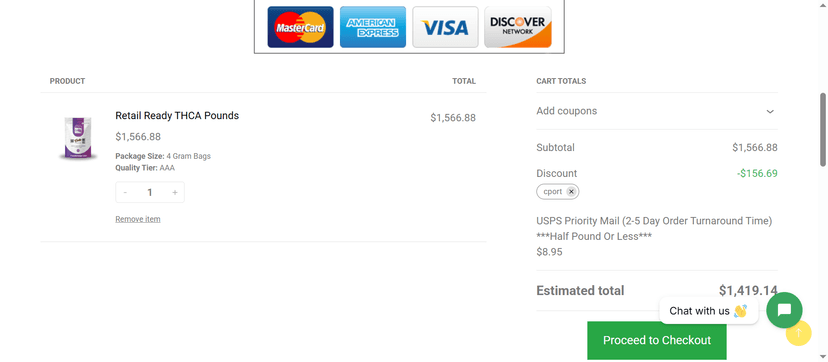Open the green chat bubble icon
The height and width of the screenshot is (362, 828).
point(784,310)
